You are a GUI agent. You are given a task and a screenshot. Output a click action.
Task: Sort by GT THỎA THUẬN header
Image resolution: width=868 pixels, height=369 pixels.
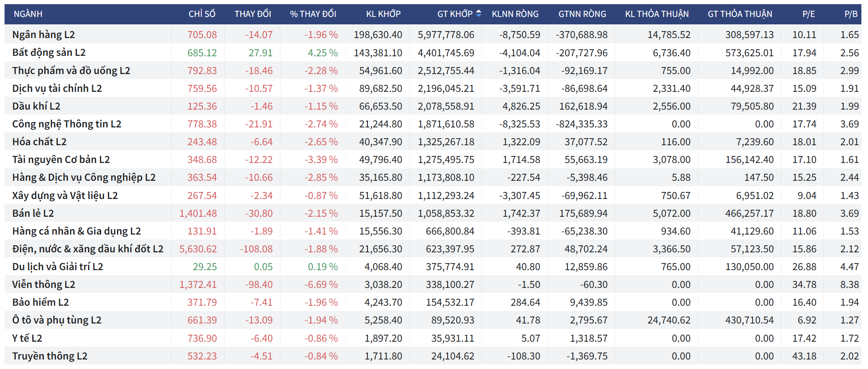[740, 14]
